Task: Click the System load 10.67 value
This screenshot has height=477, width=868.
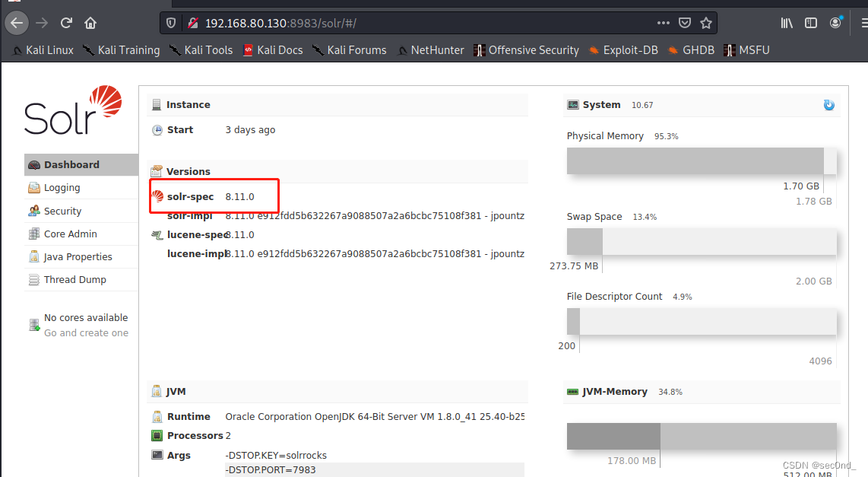Action: pos(642,105)
